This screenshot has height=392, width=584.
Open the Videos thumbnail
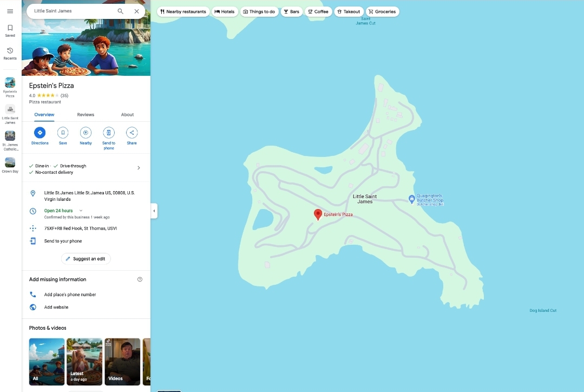coord(122,362)
